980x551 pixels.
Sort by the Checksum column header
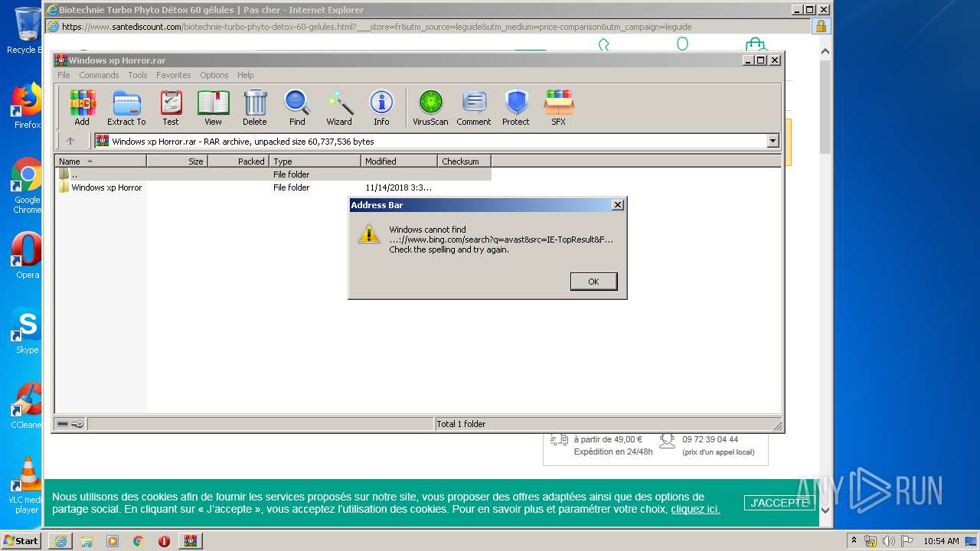(464, 161)
